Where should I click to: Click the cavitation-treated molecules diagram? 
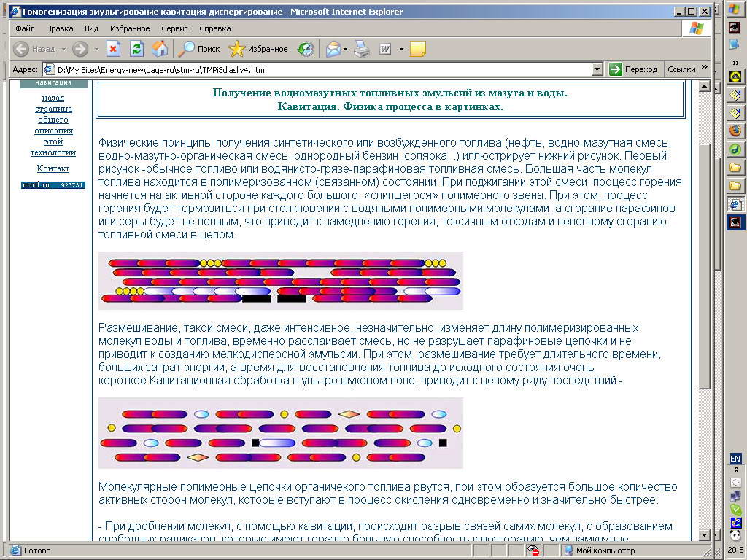(x=281, y=433)
